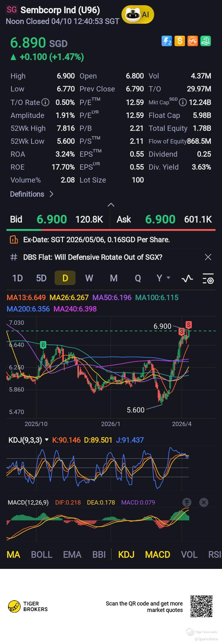The width and height of the screenshot is (222, 644).
Task: Tap Bid price 6.900
Action: pyautogui.click(x=52, y=219)
